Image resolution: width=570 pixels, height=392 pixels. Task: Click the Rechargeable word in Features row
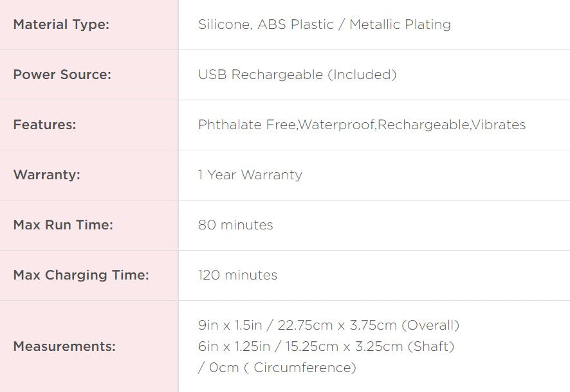tap(424, 125)
